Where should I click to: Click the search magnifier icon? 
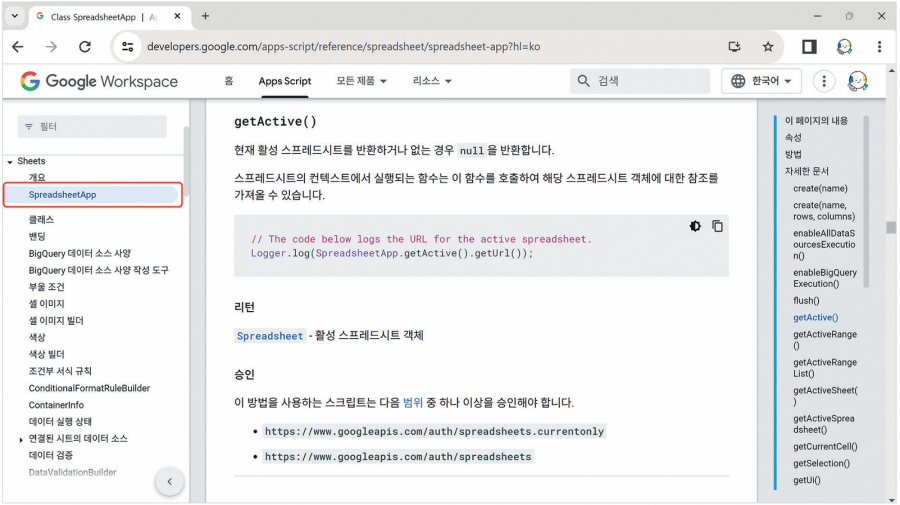tap(583, 81)
